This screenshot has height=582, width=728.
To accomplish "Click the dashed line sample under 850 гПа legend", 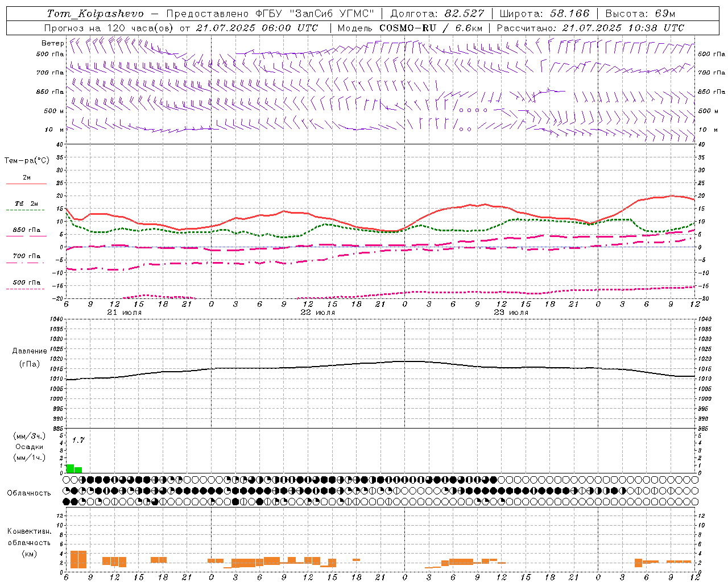I will click(26, 236).
